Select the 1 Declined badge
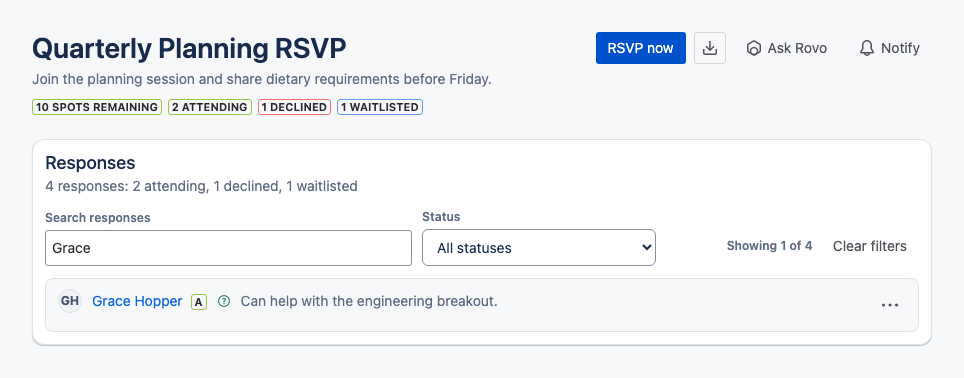The height and width of the screenshot is (378, 964). pos(294,107)
